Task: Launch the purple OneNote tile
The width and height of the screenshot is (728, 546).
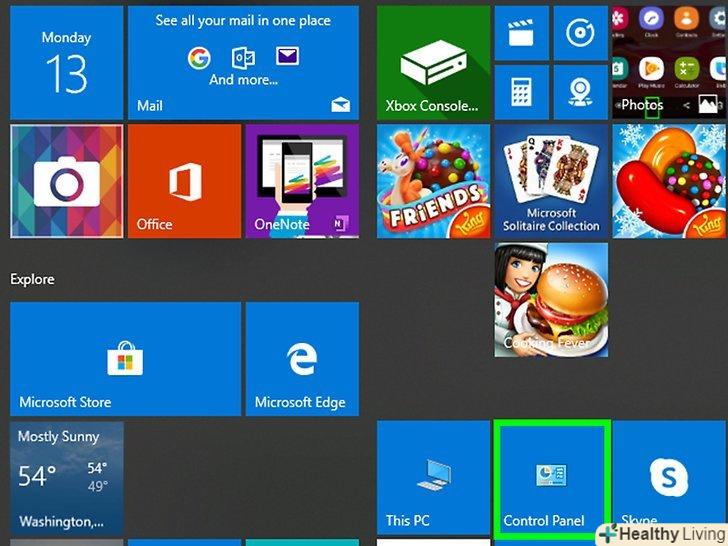Action: [302, 181]
